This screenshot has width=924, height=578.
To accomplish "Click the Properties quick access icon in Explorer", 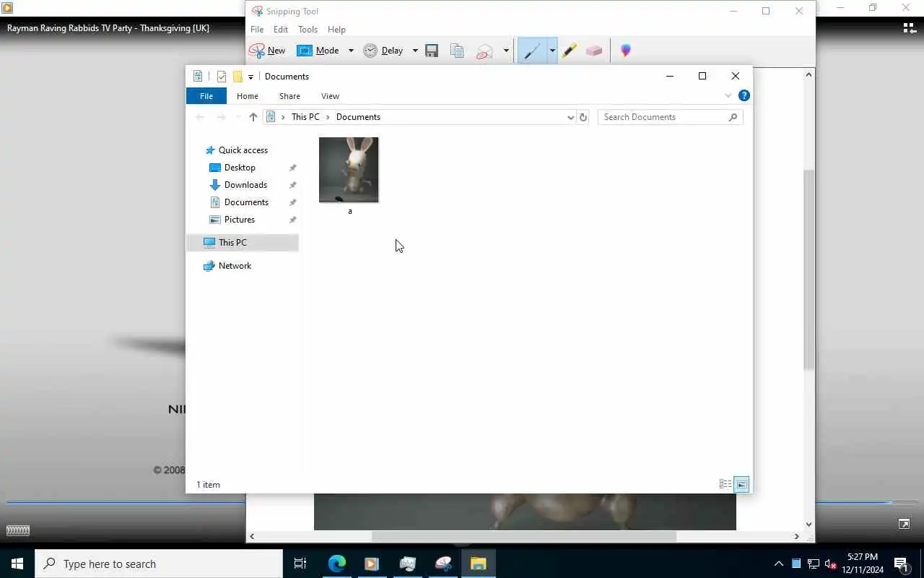I will tap(222, 77).
